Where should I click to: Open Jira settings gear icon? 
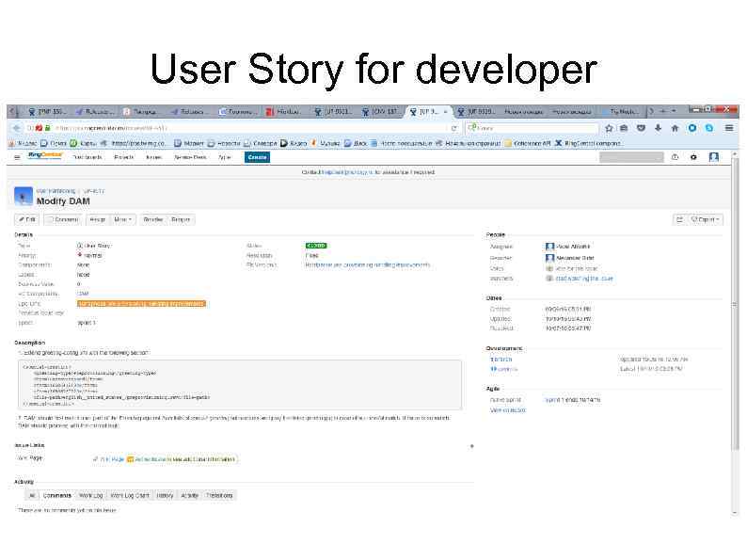point(693,157)
